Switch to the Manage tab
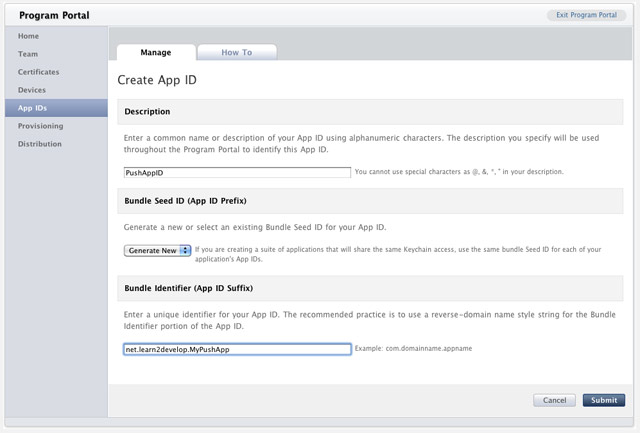Screen dimensions: 640x433 (x=155, y=52)
